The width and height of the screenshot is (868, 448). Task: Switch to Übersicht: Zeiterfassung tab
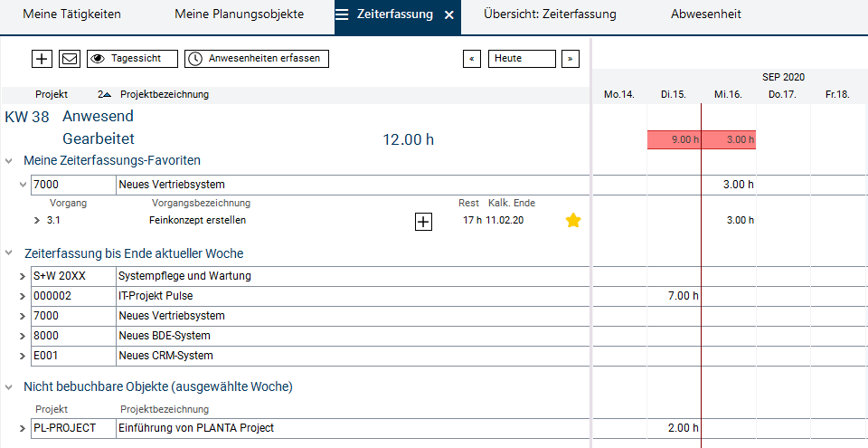[550, 15]
